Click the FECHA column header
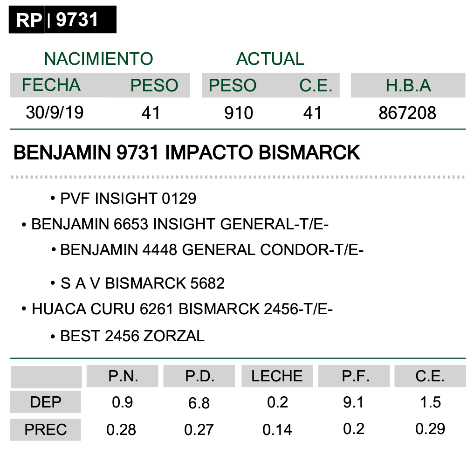The image size is (474, 476). pos(51,85)
